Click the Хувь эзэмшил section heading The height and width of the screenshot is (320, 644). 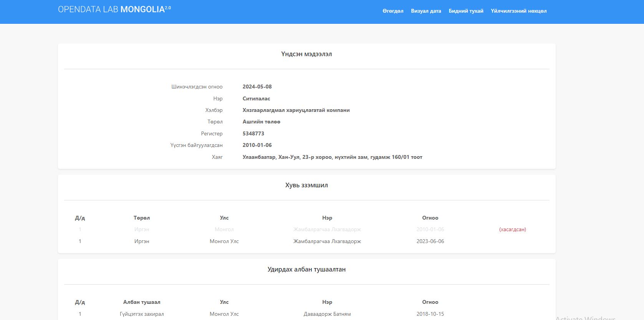click(306, 185)
